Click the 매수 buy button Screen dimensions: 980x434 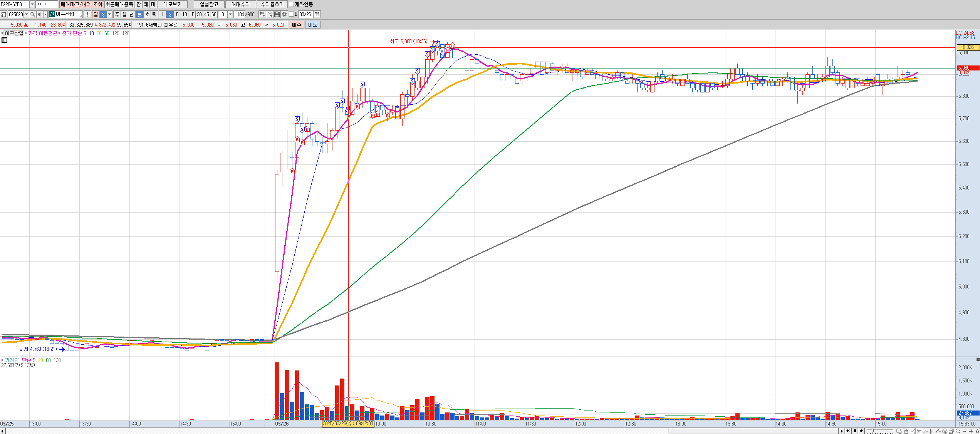point(296,25)
